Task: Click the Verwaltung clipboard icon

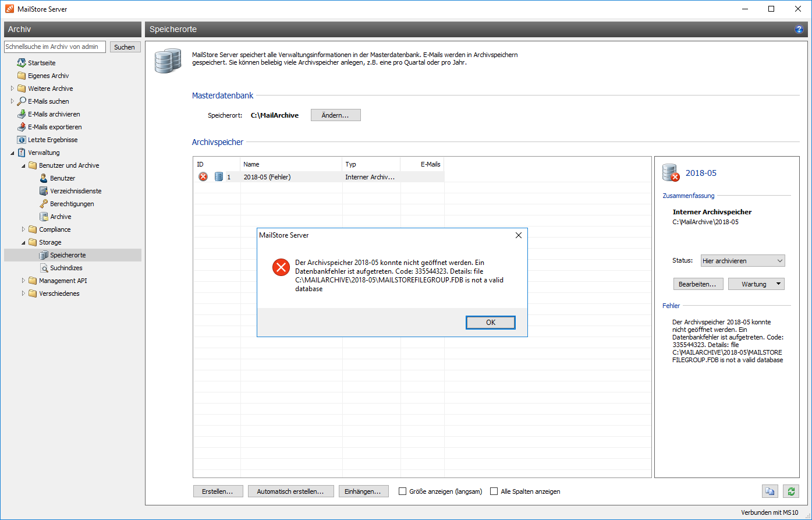Action: (22, 153)
